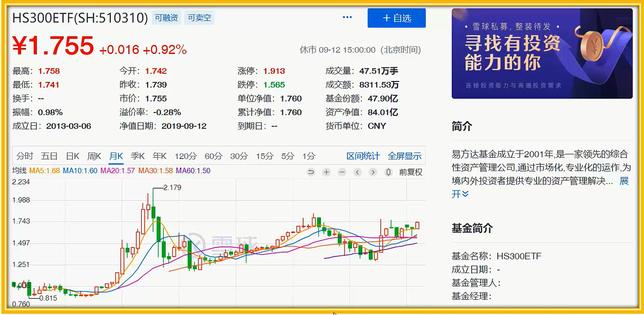
Task: Click the 资产净值 value 84.01亿
Action: point(383,112)
